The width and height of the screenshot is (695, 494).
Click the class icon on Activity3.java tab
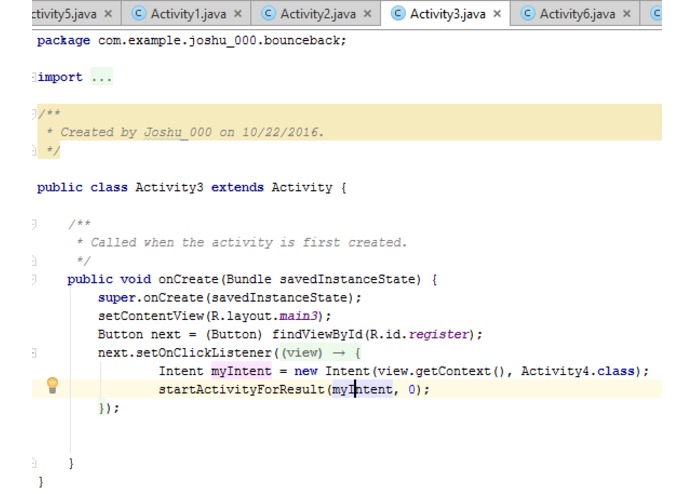(x=398, y=14)
